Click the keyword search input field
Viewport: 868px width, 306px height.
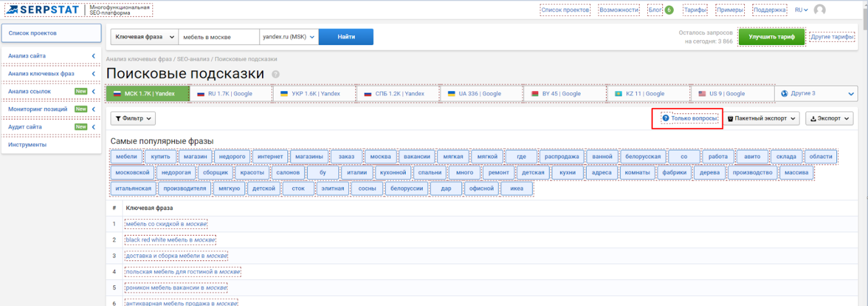(219, 36)
